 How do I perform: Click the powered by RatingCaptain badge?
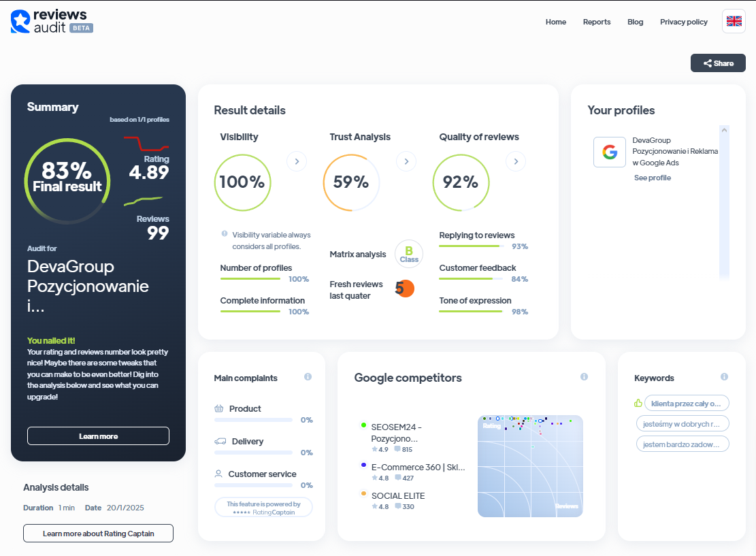click(263, 507)
